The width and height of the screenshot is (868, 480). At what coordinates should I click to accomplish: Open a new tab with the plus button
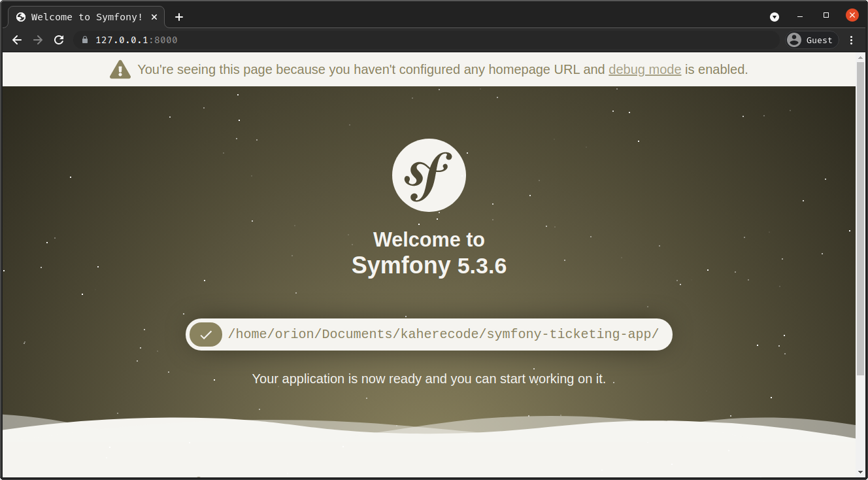pos(179,17)
